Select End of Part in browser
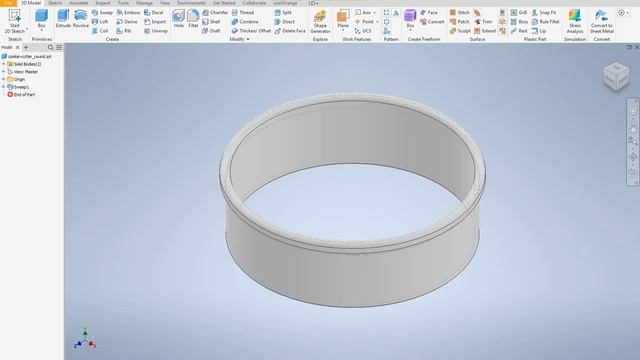The image size is (640, 360). tap(21, 94)
